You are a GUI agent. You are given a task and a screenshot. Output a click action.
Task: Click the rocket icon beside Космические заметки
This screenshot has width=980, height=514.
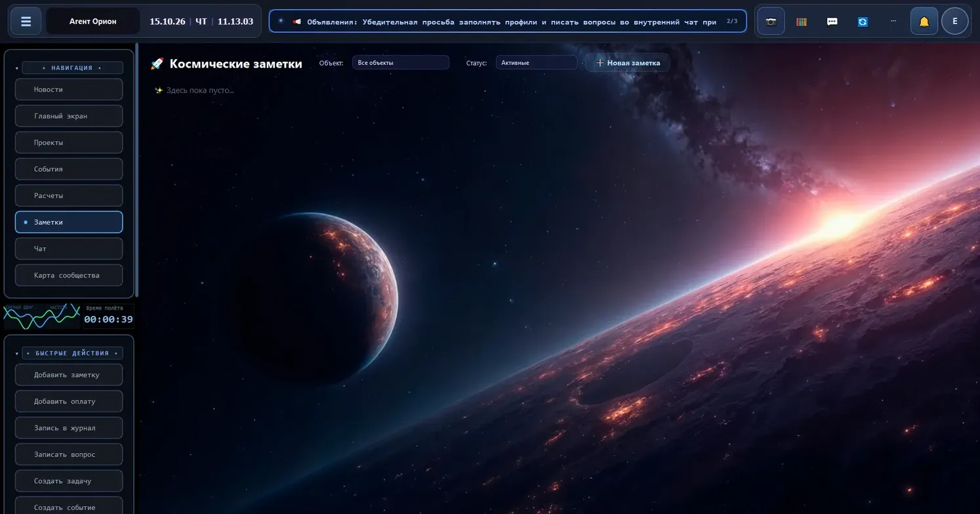point(157,64)
